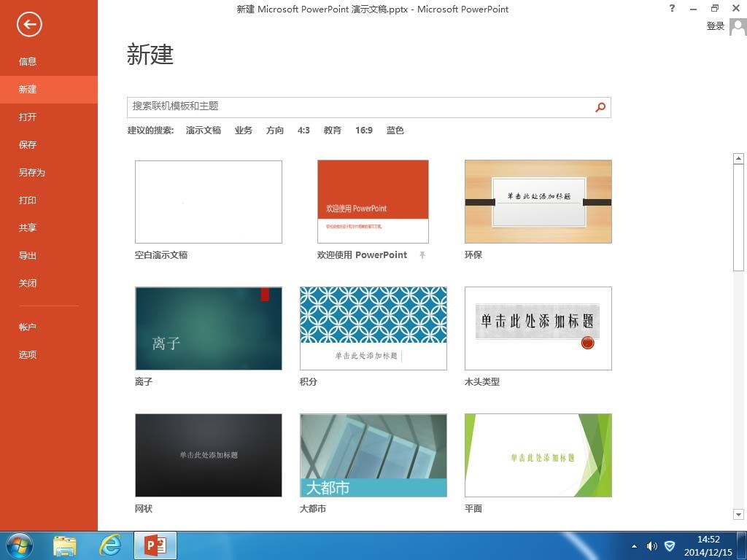Select the 大都市 theme thumbnail
747x560 pixels.
pyautogui.click(x=373, y=455)
